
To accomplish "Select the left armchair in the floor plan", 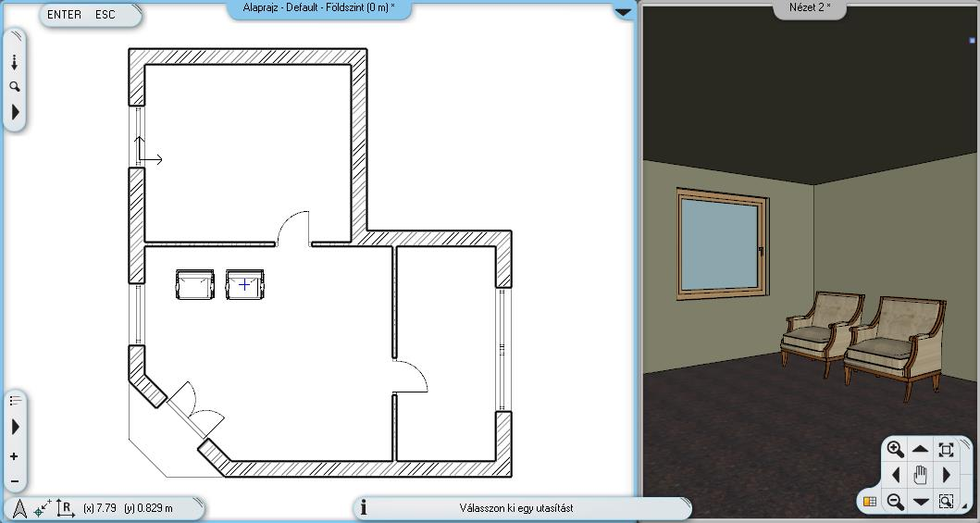I will pos(195,284).
